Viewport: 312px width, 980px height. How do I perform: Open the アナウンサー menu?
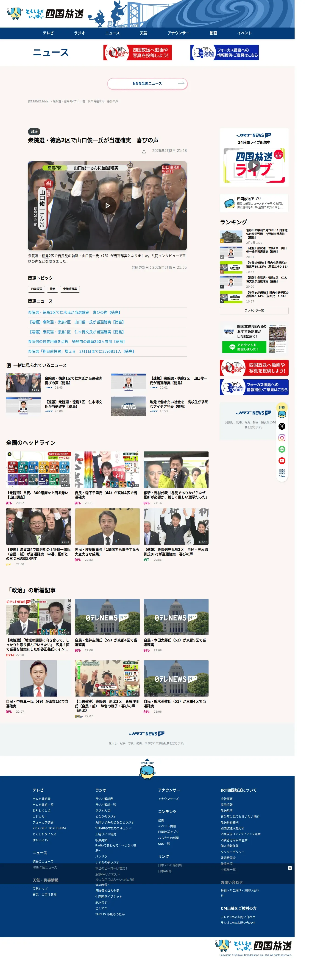tap(178, 33)
